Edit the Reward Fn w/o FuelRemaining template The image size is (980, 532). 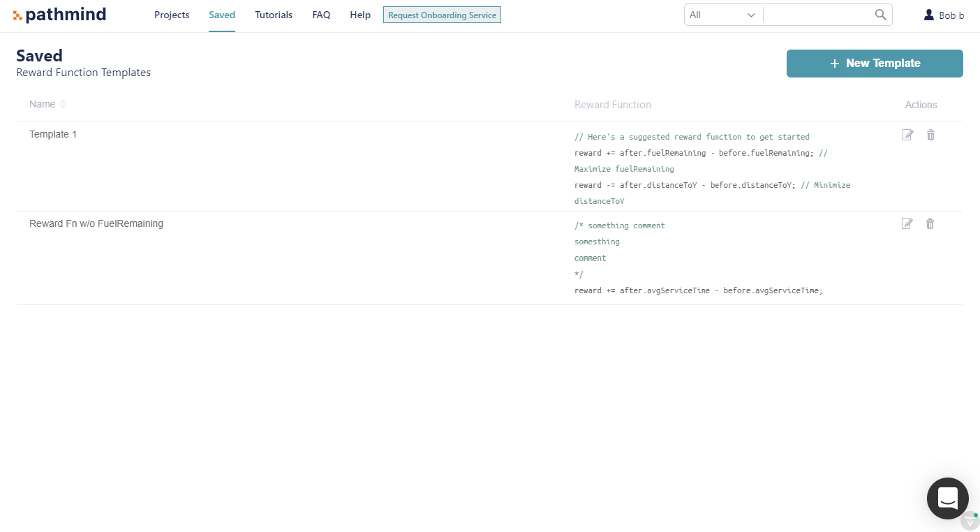pyautogui.click(x=907, y=223)
